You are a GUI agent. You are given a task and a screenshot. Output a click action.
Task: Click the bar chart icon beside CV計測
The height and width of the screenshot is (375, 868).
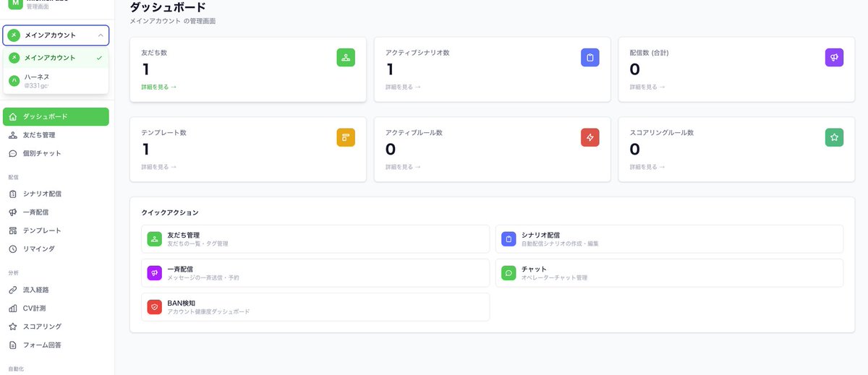13,309
